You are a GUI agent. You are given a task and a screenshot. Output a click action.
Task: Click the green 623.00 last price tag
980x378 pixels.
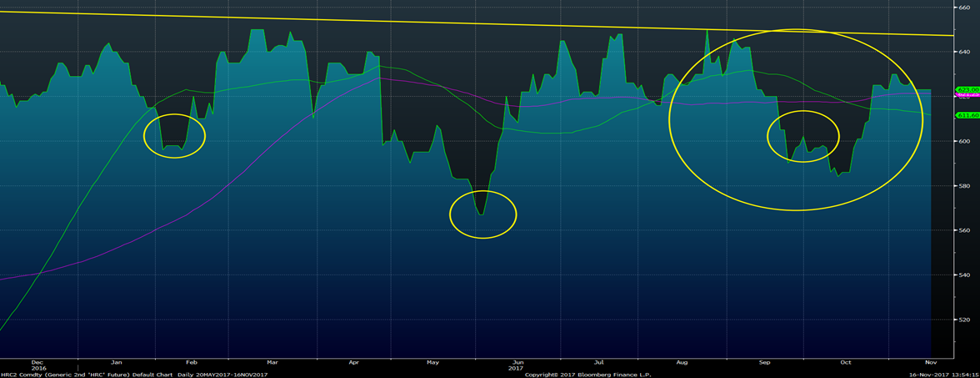pos(967,89)
